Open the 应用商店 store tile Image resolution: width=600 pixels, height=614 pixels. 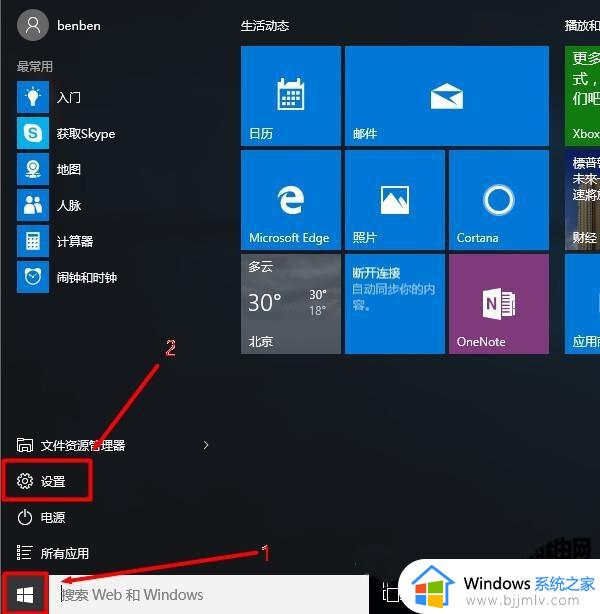582,304
